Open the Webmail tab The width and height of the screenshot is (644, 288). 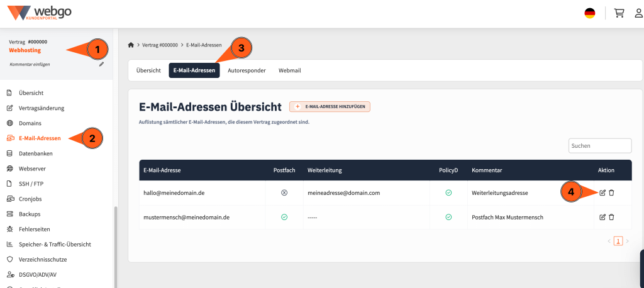click(289, 70)
